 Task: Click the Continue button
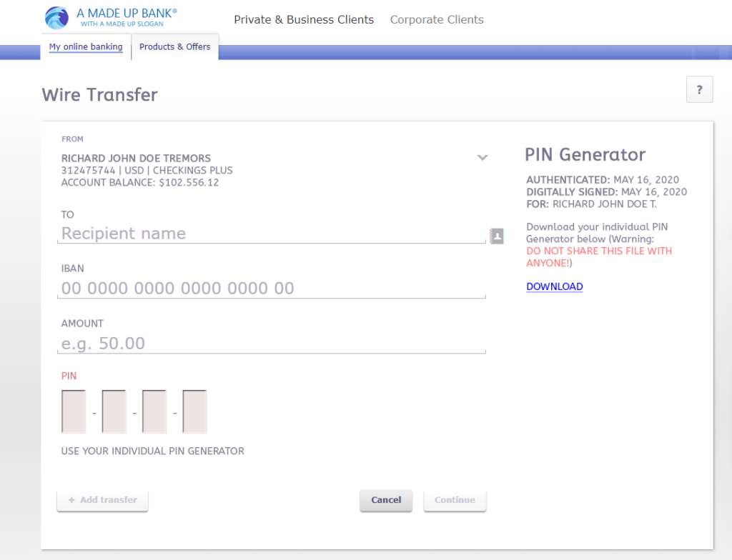point(455,500)
